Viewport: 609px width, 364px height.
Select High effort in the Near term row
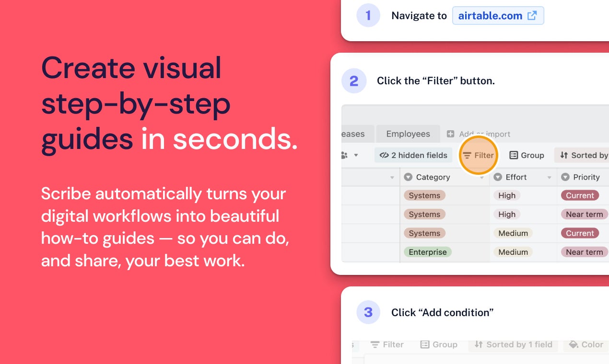tap(507, 215)
